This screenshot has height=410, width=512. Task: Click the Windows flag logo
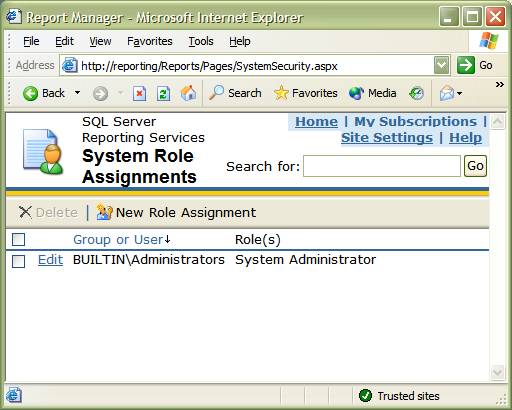(489, 41)
